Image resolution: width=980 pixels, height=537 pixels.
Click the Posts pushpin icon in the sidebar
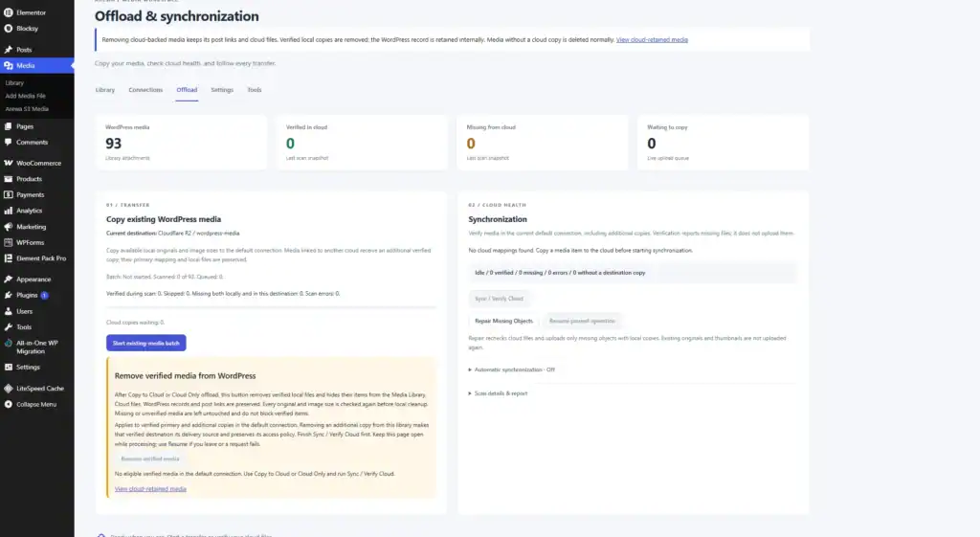pos(8,50)
